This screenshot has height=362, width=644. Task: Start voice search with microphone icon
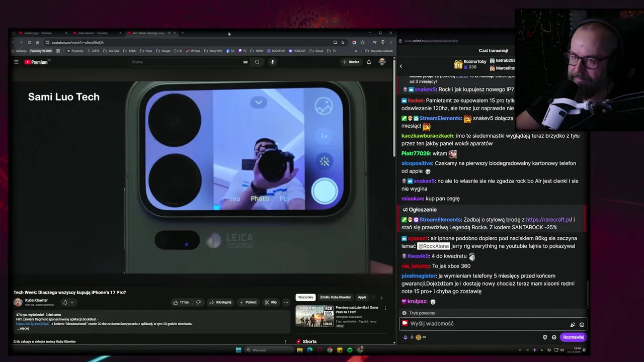tap(272, 62)
